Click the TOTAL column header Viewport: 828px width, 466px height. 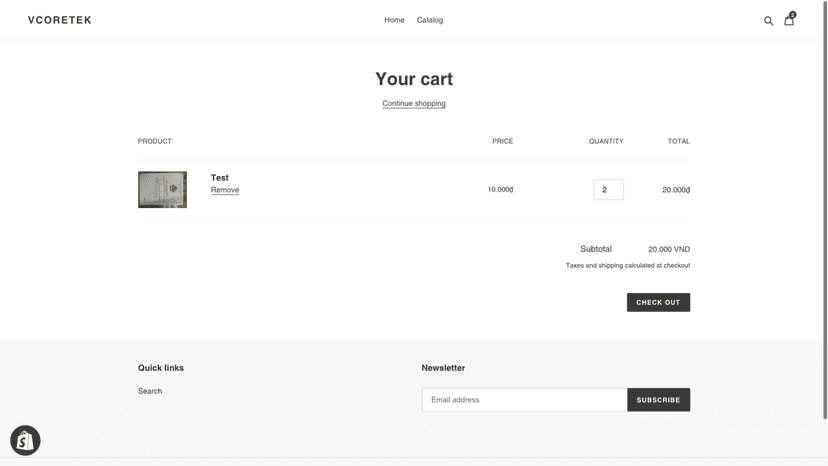click(x=679, y=141)
